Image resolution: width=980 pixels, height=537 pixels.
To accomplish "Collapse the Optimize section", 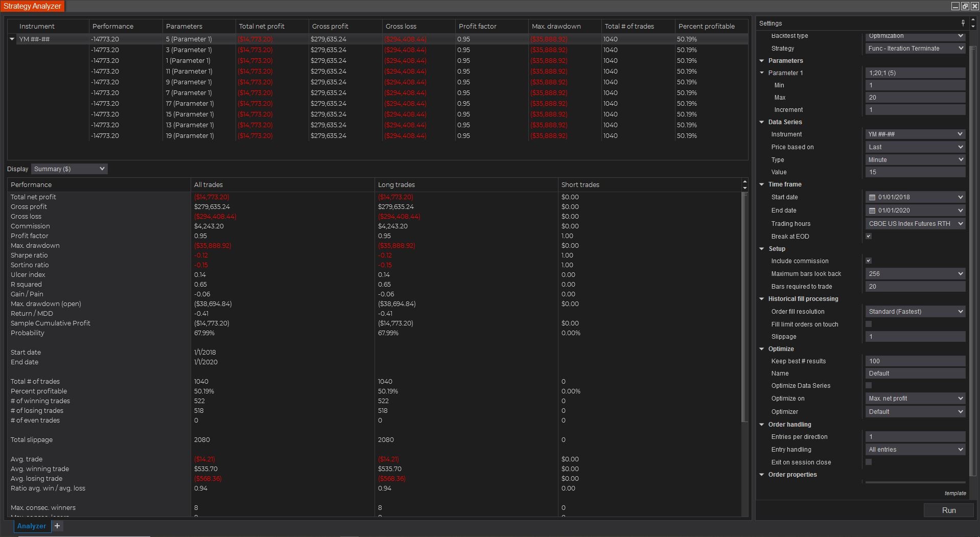I will click(762, 349).
